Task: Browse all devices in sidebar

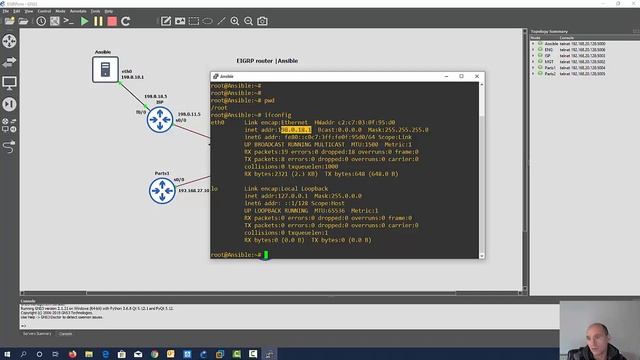Action: click(x=9, y=125)
